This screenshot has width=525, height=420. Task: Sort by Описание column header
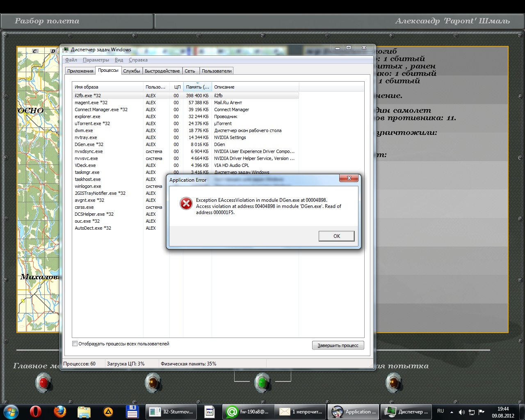coord(255,87)
